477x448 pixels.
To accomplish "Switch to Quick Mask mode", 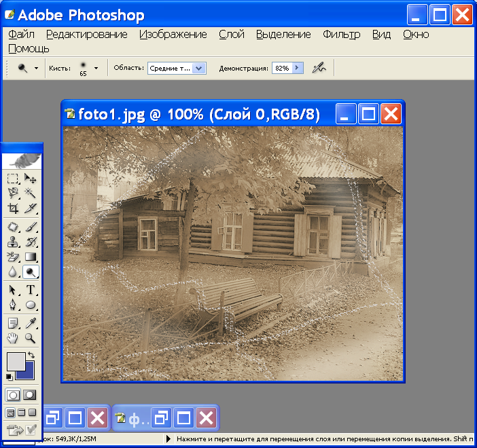I will 30,395.
